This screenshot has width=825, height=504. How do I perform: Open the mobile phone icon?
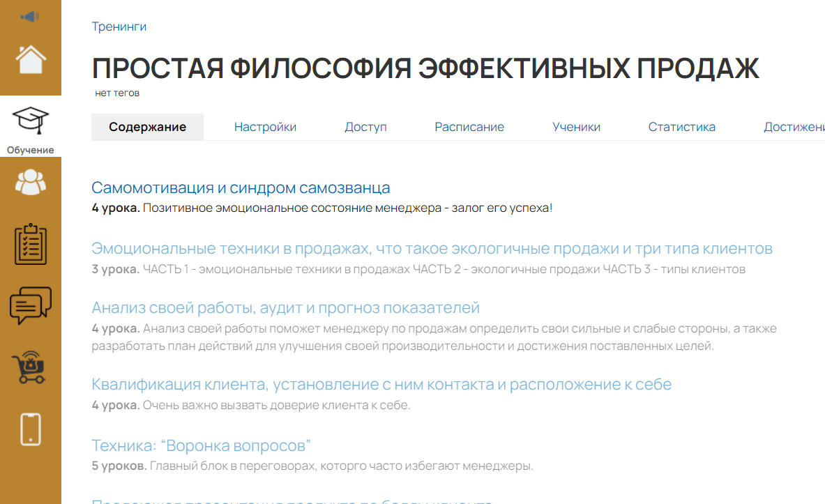point(31,429)
